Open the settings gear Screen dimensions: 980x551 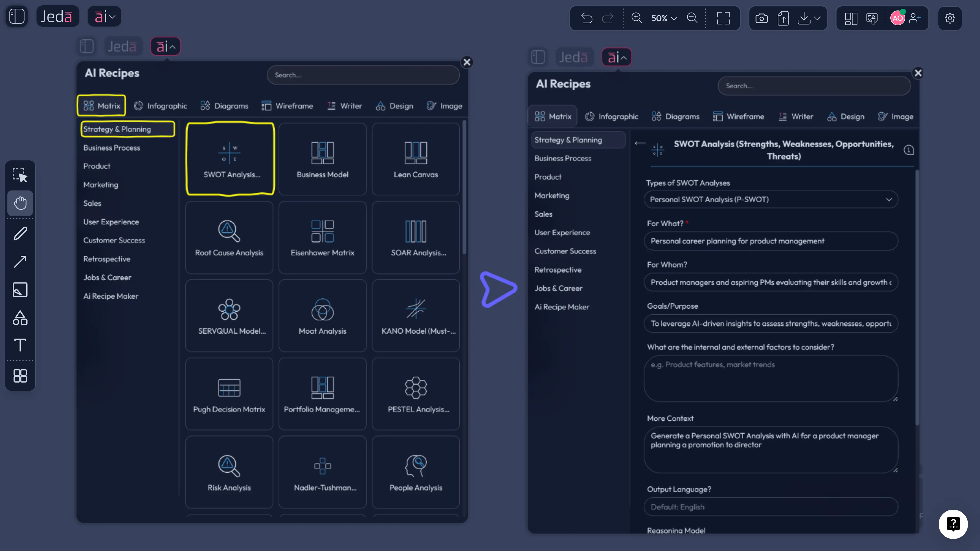950,18
